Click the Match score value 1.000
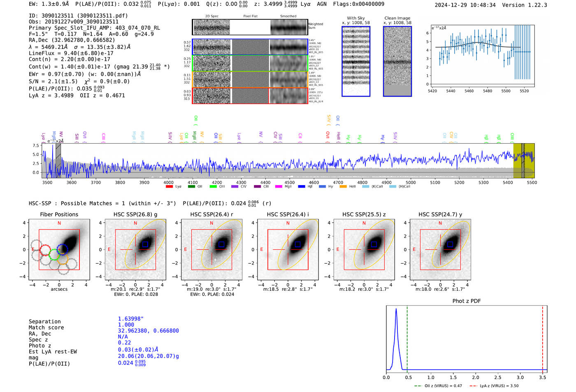This screenshot has width=576, height=392. tap(126, 325)
